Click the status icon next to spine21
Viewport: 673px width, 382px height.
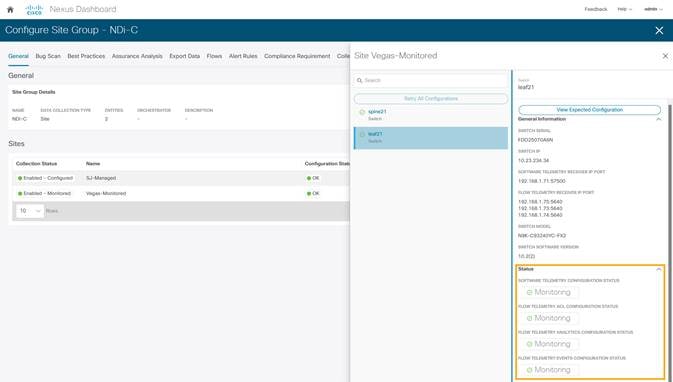click(x=362, y=112)
